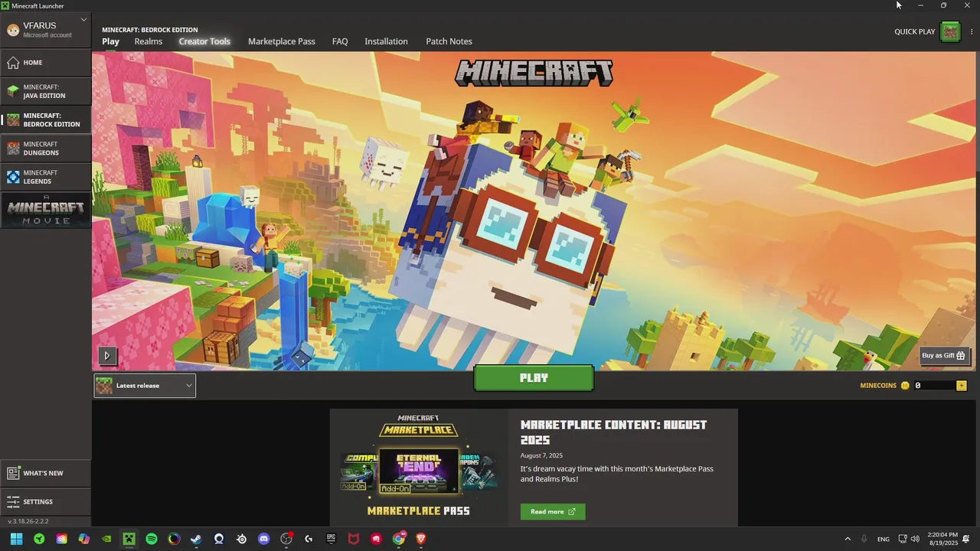This screenshot has height=551, width=980.
Task: Open the Marketplace Pass tab
Action: tap(282, 41)
